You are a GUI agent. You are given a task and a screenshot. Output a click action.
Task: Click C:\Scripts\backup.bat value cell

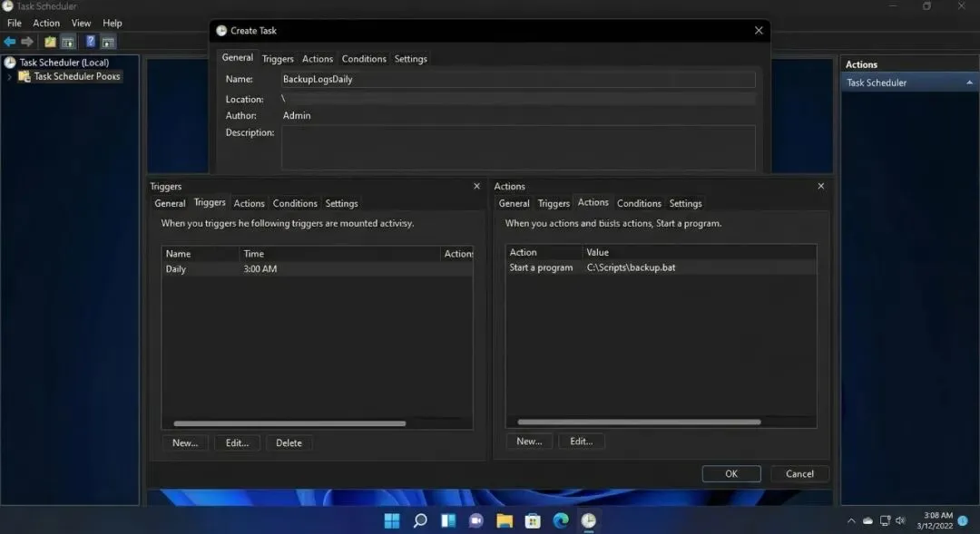631,267
